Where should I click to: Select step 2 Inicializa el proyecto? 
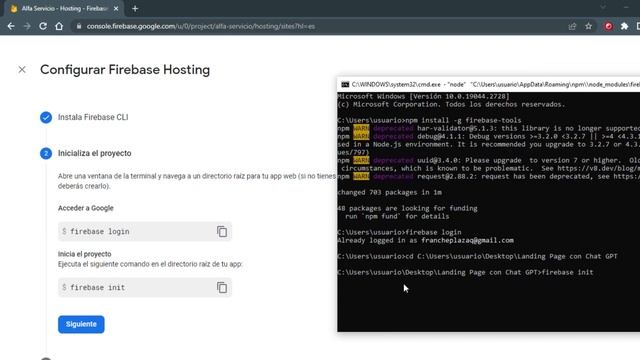click(95, 153)
